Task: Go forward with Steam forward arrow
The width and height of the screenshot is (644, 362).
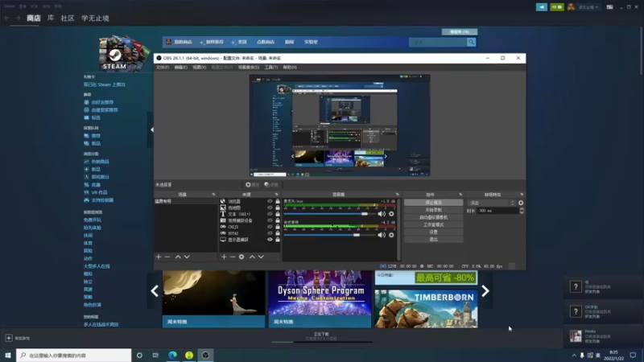Action: click(x=18, y=18)
